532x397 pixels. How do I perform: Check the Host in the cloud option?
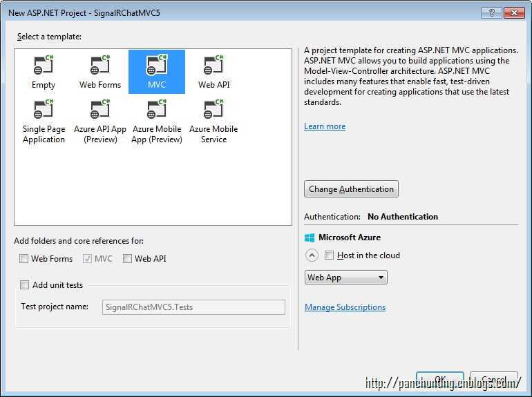coord(329,255)
